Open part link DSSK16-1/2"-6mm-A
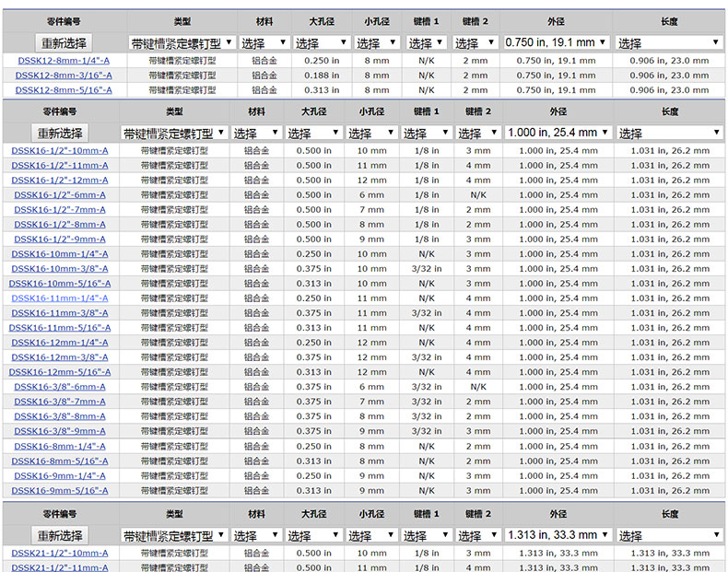The height and width of the screenshot is (572, 728). 60,194
